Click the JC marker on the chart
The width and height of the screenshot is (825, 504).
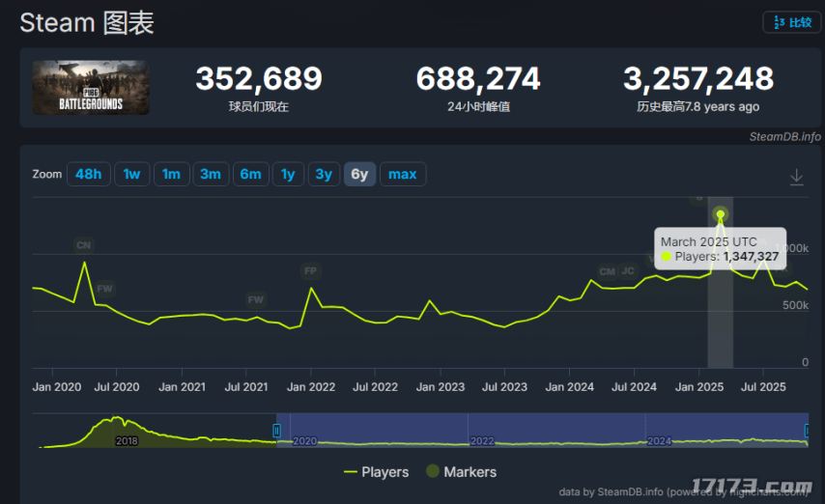628,270
